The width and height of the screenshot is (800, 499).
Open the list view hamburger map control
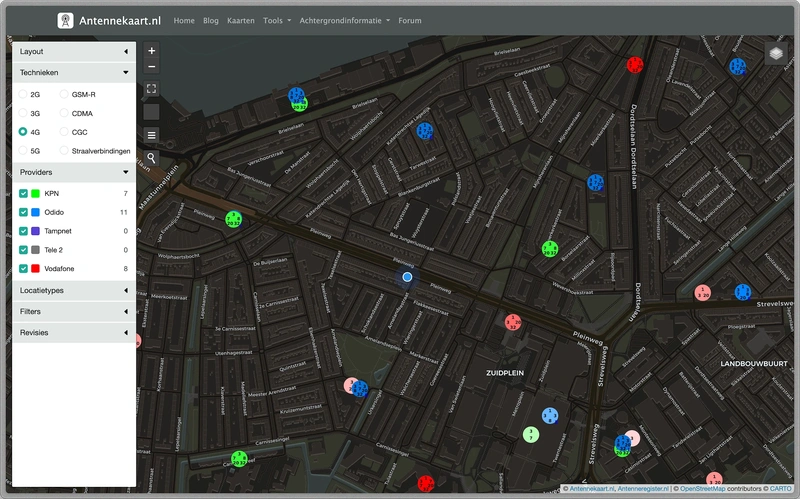click(152, 135)
